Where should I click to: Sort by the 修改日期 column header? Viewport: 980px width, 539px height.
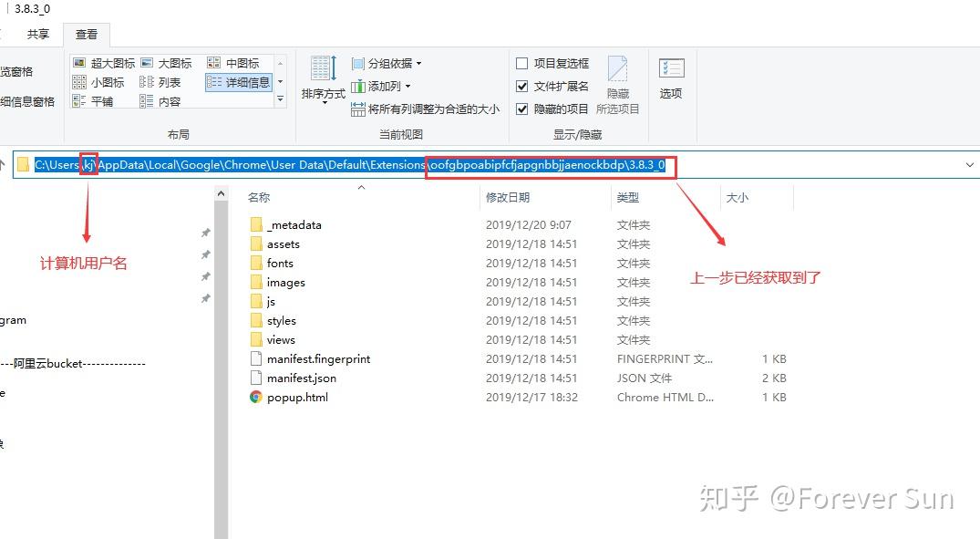click(x=508, y=198)
